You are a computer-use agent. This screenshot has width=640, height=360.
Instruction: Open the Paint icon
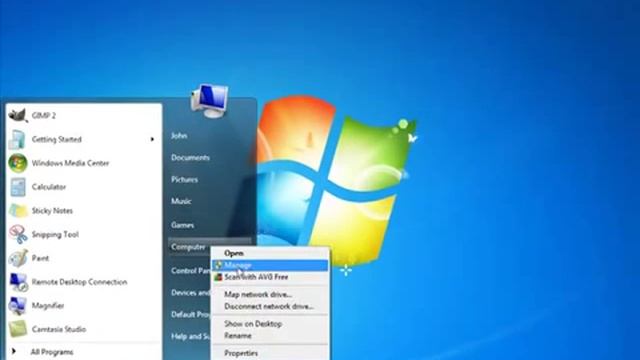[x=18, y=258]
